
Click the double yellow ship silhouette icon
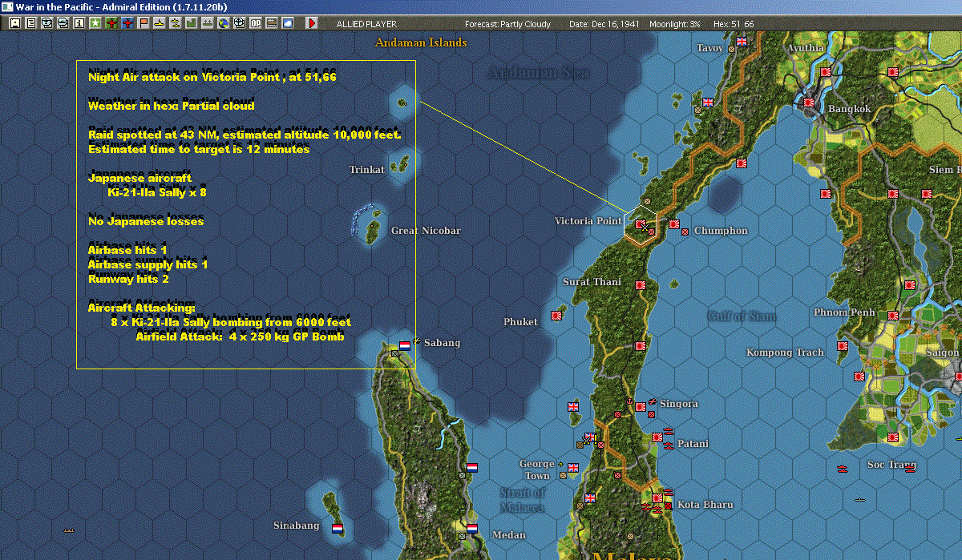point(176,24)
